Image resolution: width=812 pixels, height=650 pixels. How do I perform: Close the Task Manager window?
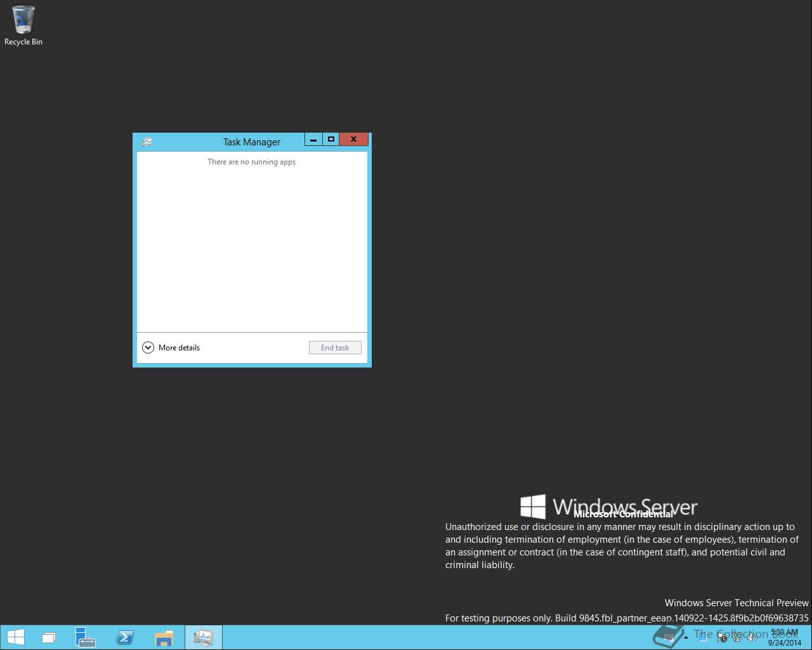point(354,139)
